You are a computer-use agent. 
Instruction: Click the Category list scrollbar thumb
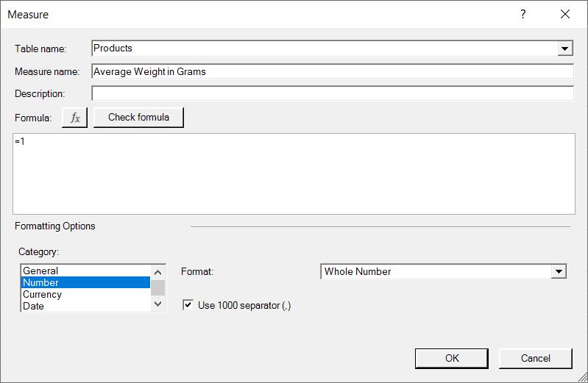point(158,288)
